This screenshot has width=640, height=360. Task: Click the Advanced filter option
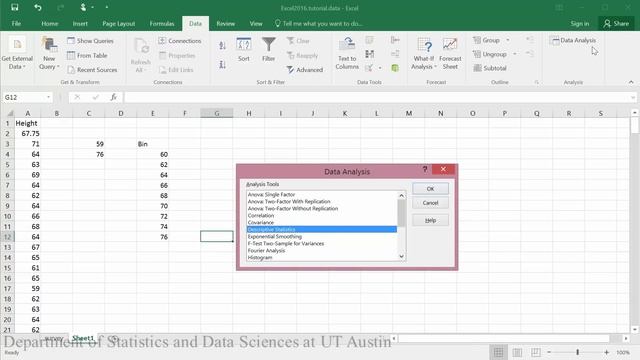(x=304, y=70)
